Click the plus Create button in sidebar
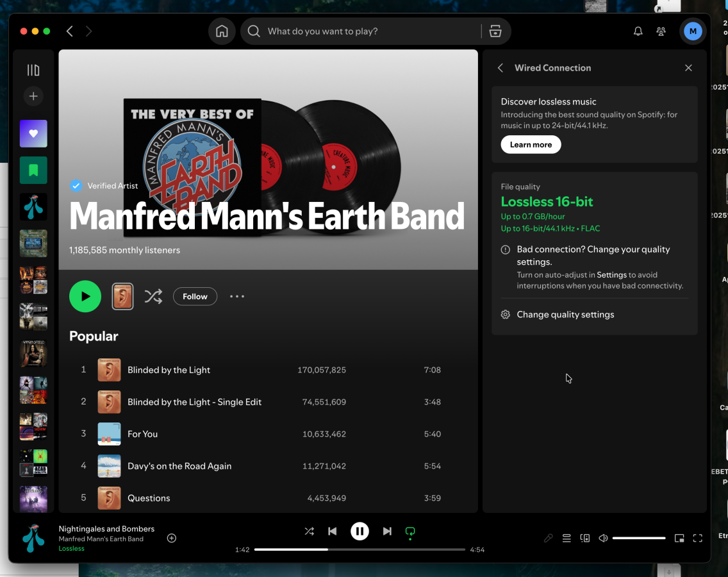728x577 pixels. tap(33, 96)
